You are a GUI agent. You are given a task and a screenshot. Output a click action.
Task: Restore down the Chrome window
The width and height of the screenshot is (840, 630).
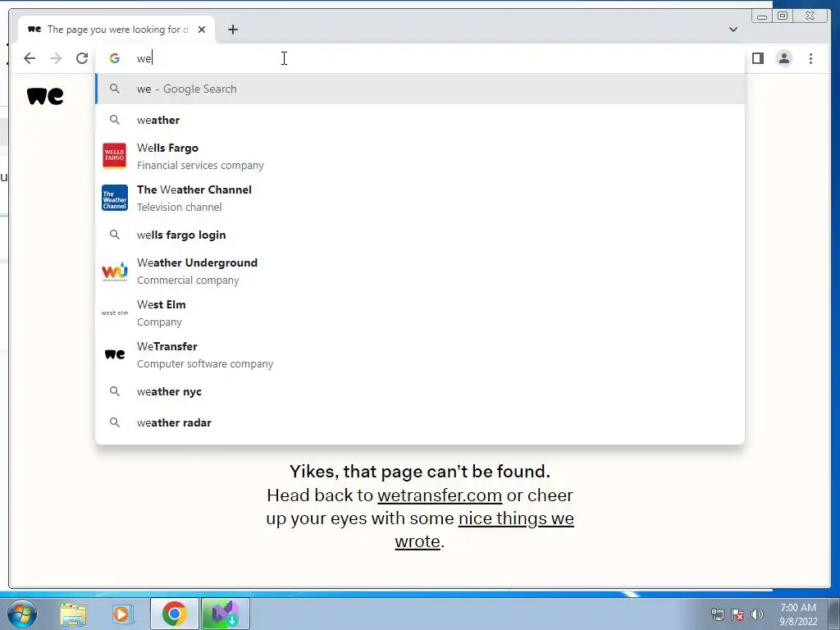[783, 16]
